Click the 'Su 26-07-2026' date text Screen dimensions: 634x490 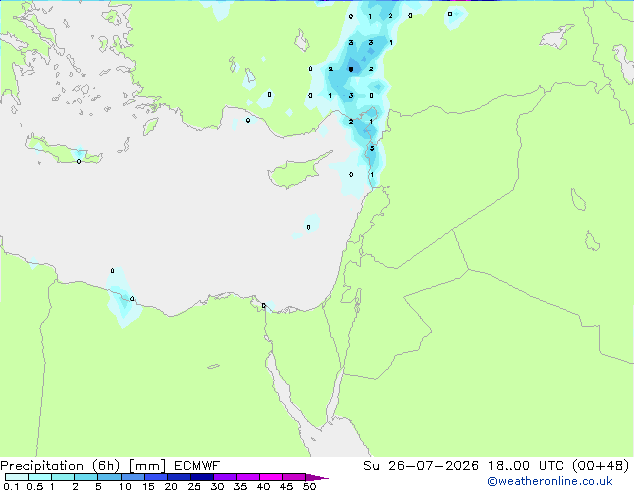pos(421,466)
